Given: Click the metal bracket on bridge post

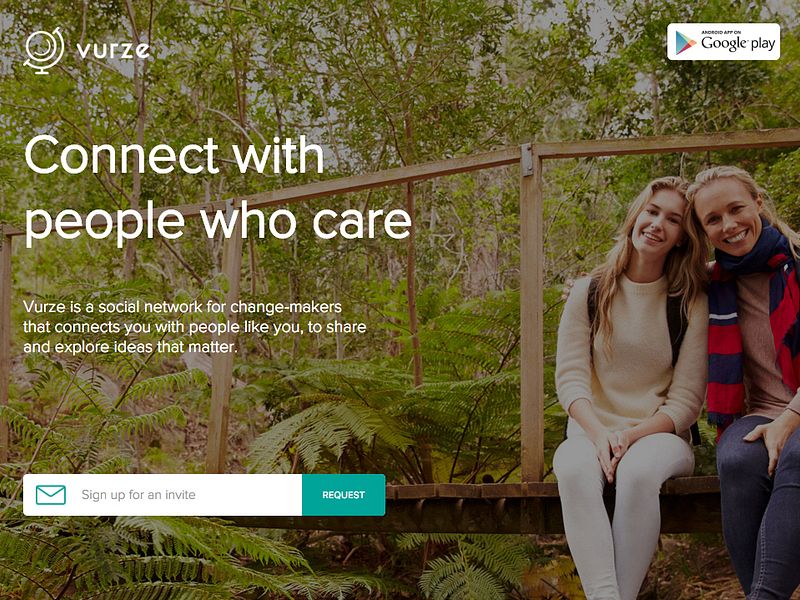Looking at the screenshot, I should point(527,160).
